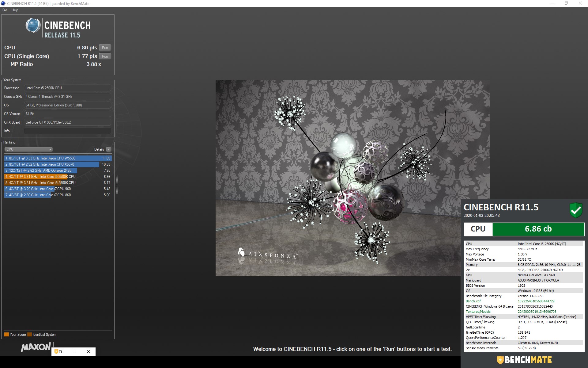This screenshot has width=588, height=368.
Task: Click the timestamp 2020-01-03 20:05:43
Action: 481,216
